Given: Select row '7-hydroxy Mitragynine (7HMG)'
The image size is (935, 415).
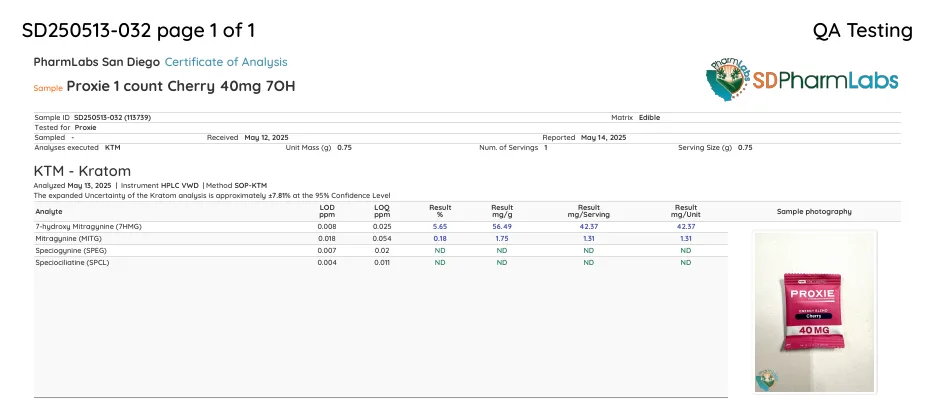Looking at the screenshot, I should [x=380, y=227].
